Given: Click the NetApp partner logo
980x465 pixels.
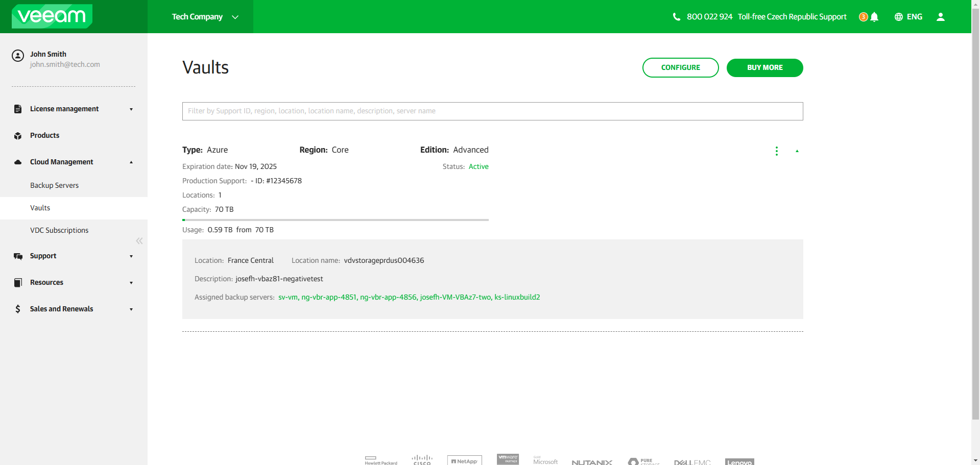Looking at the screenshot, I should click(x=465, y=460).
